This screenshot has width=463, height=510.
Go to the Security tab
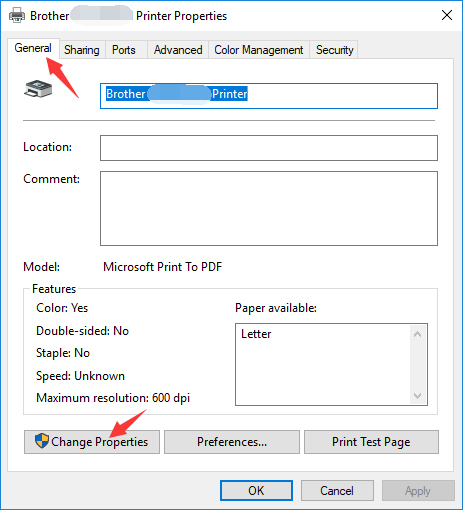[x=334, y=50]
